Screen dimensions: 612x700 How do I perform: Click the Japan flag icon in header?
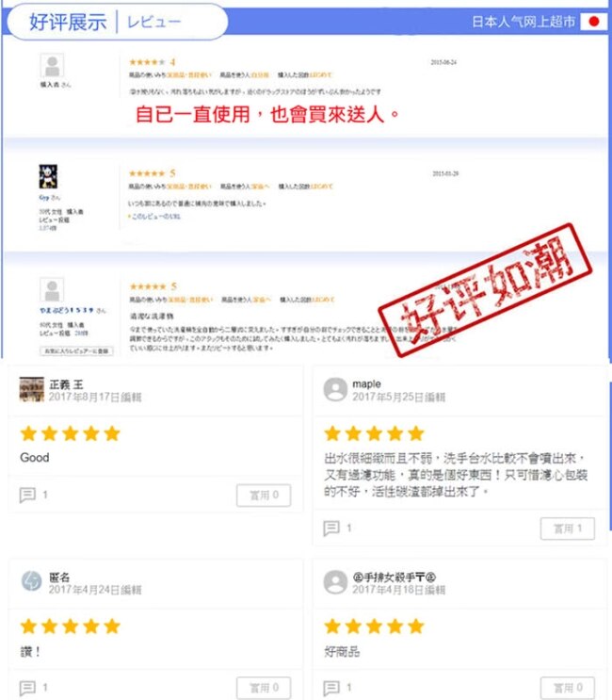coord(594,22)
